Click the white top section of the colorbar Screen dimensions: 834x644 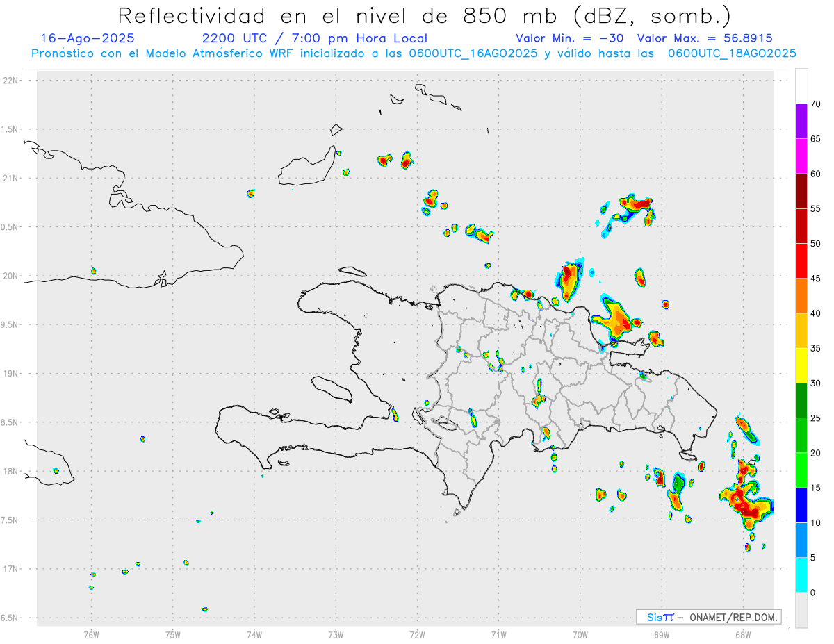(x=801, y=86)
